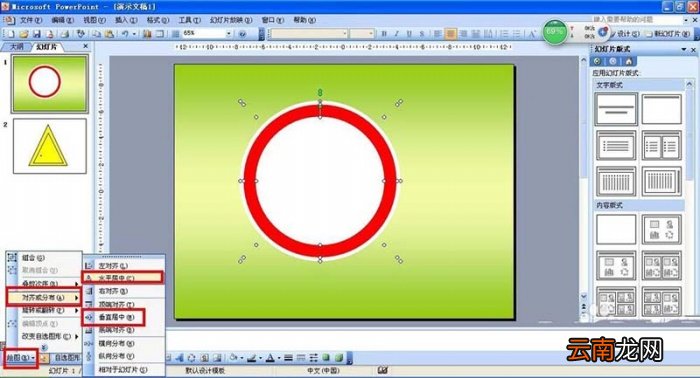Choose Title and two-column text layout
This screenshot has height=378, width=700.
click(x=662, y=145)
